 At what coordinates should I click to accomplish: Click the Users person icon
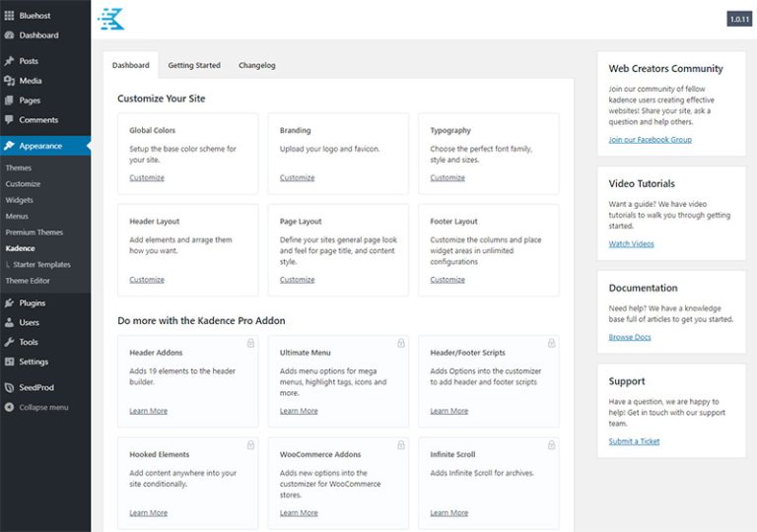click(x=9, y=322)
